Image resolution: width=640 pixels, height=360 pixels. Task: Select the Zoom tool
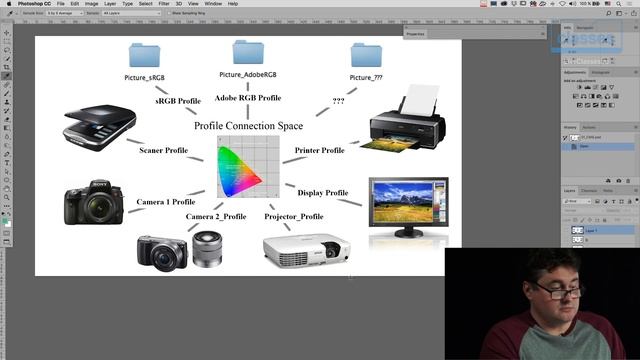coord(7,198)
